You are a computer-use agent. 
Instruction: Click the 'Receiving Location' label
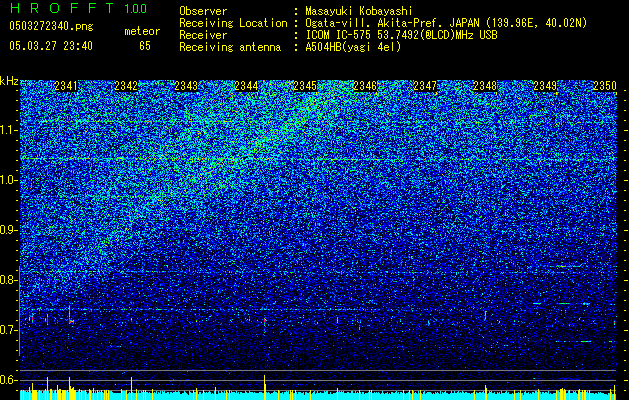pos(233,23)
